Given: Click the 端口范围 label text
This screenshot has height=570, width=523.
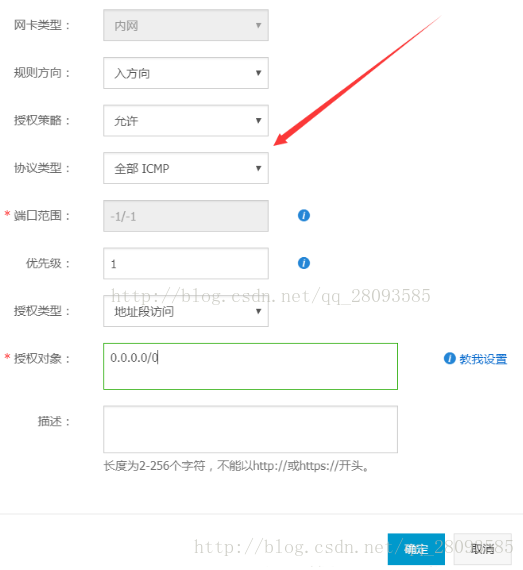Looking at the screenshot, I should (x=42, y=216).
